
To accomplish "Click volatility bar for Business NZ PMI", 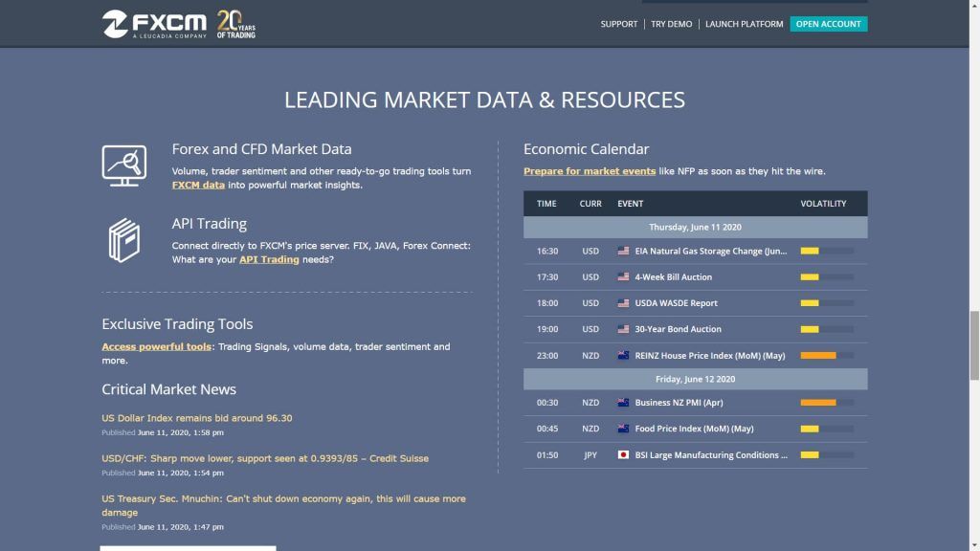I will pyautogui.click(x=827, y=403).
